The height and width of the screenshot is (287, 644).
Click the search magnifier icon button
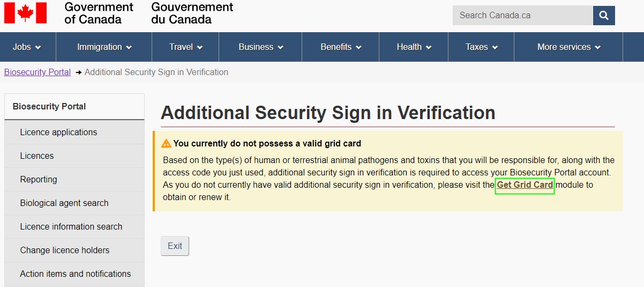click(x=604, y=16)
